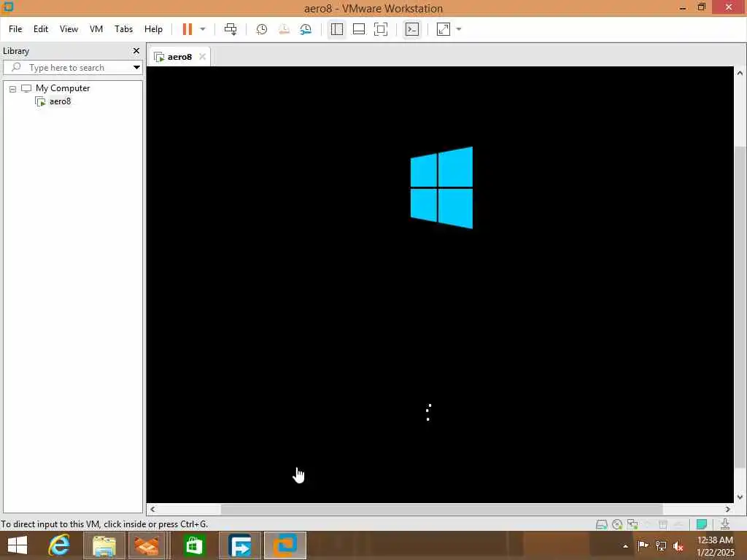The width and height of the screenshot is (747, 560).
Task: Click the Send Ctrl+Alt+Del toolbar icon
Action: (x=231, y=29)
